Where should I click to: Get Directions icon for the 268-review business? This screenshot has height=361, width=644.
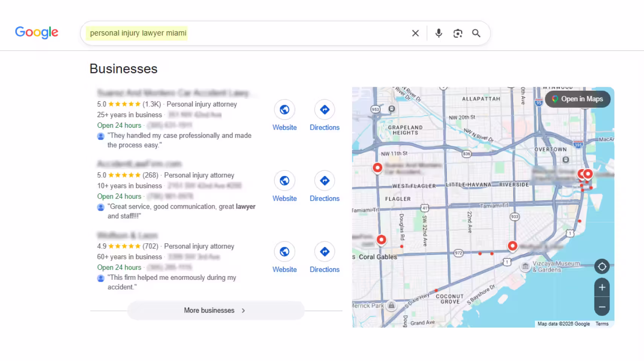[325, 181]
